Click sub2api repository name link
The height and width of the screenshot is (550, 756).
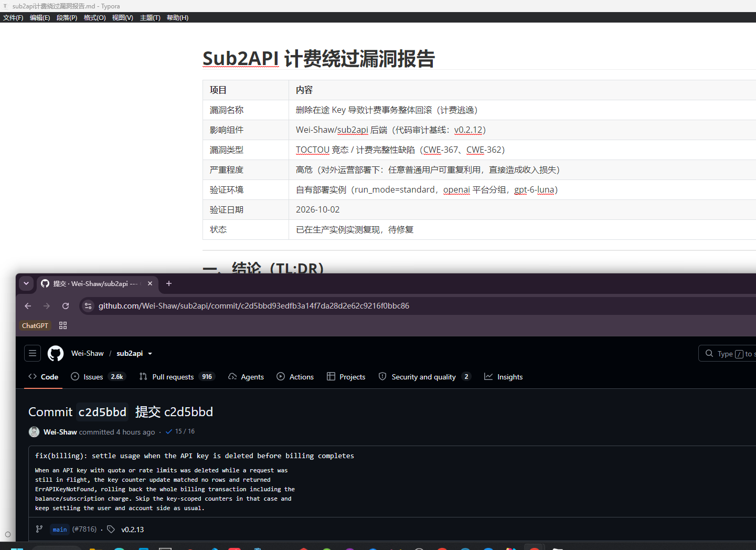[130, 353]
